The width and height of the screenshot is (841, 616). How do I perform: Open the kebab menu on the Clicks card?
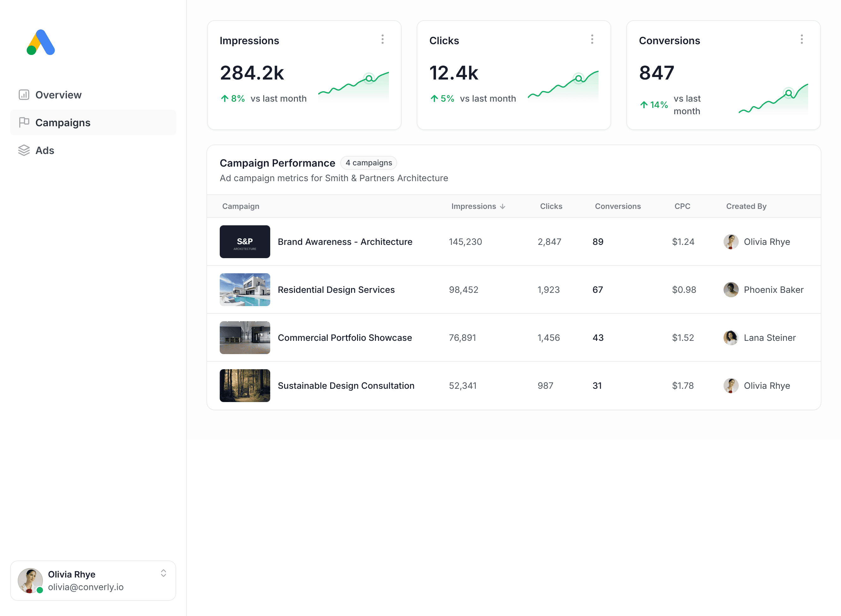tap(592, 39)
